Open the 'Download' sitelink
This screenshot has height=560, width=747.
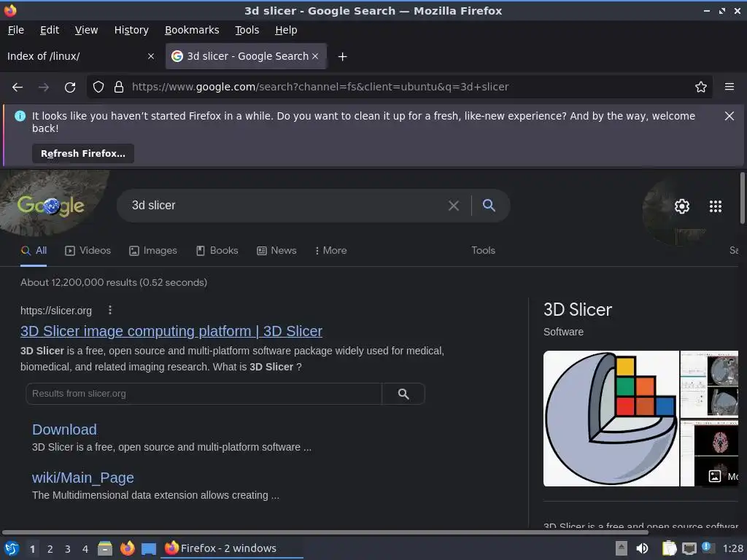(x=64, y=429)
